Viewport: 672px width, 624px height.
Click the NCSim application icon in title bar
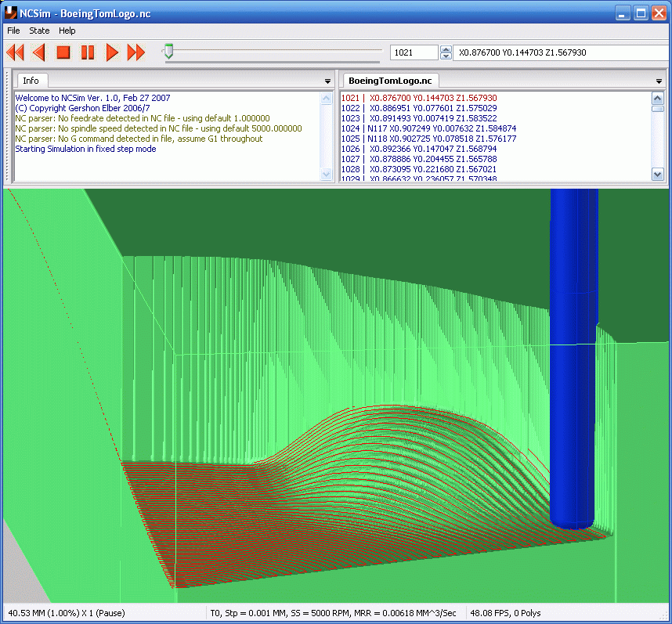pos(11,13)
